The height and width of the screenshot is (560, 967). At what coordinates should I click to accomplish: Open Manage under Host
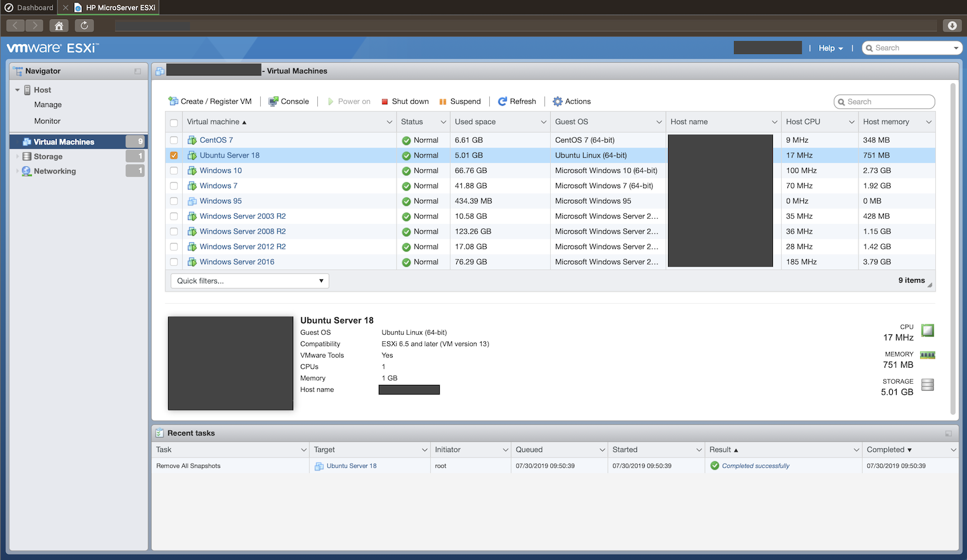[48, 105]
